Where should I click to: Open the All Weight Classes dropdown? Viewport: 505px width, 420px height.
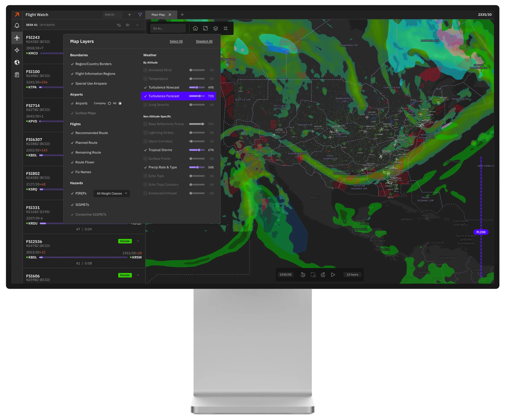pyautogui.click(x=112, y=193)
